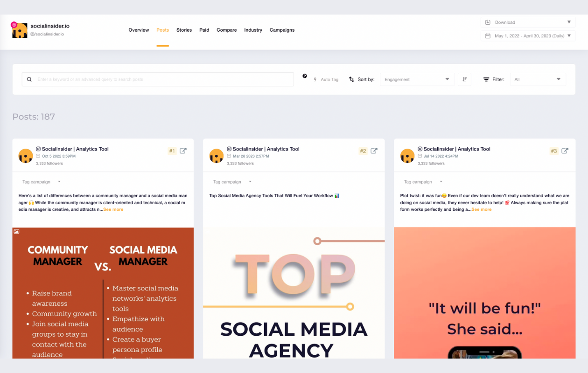Image resolution: width=588 pixels, height=373 pixels.
Task: Focus the keyword search posts field
Action: 158,79
